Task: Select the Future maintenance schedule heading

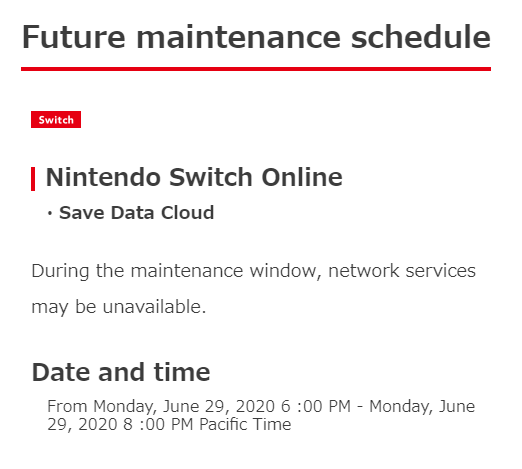Action: (x=256, y=37)
